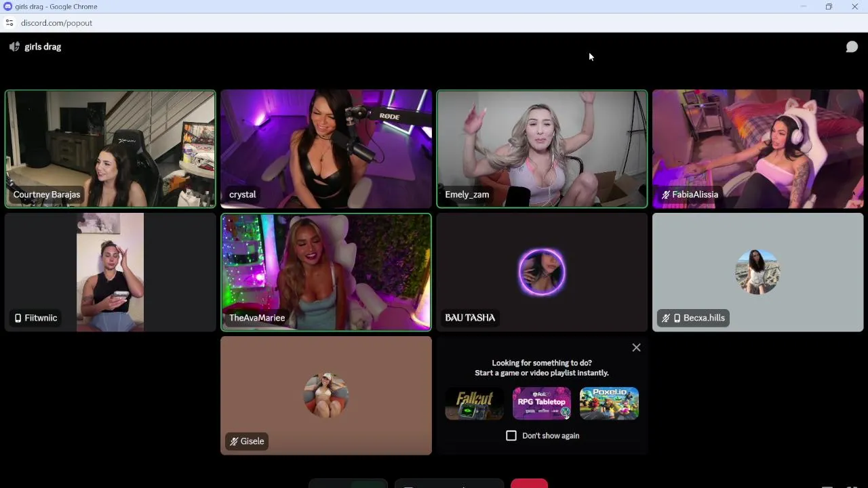Viewport: 868px width, 488px height.
Task: Minimize the Chrome popout window
Action: [x=803, y=6]
